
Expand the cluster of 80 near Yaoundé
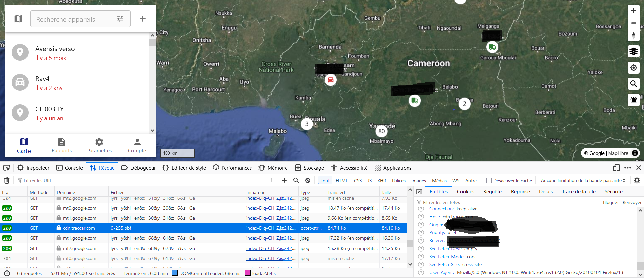coord(381,131)
